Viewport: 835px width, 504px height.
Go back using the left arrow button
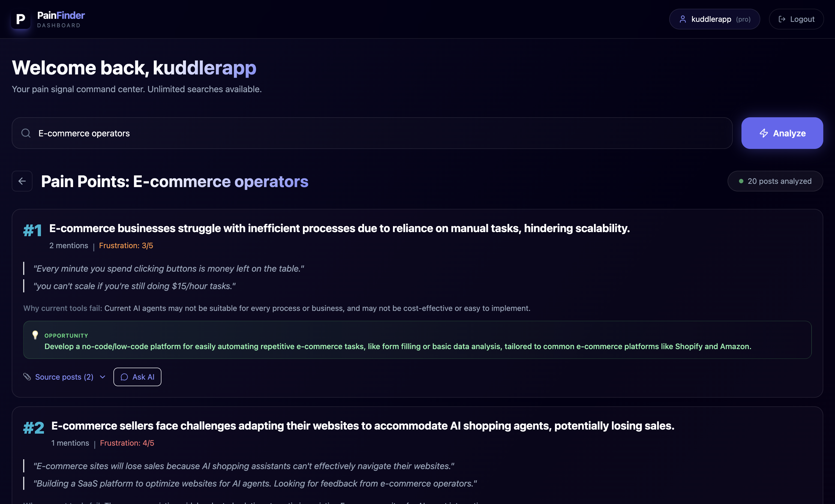22,181
